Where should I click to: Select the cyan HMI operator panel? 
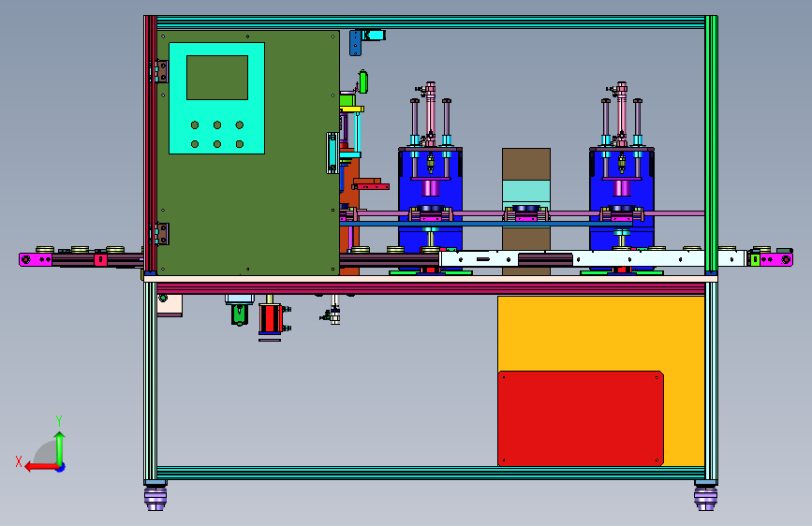(x=217, y=98)
